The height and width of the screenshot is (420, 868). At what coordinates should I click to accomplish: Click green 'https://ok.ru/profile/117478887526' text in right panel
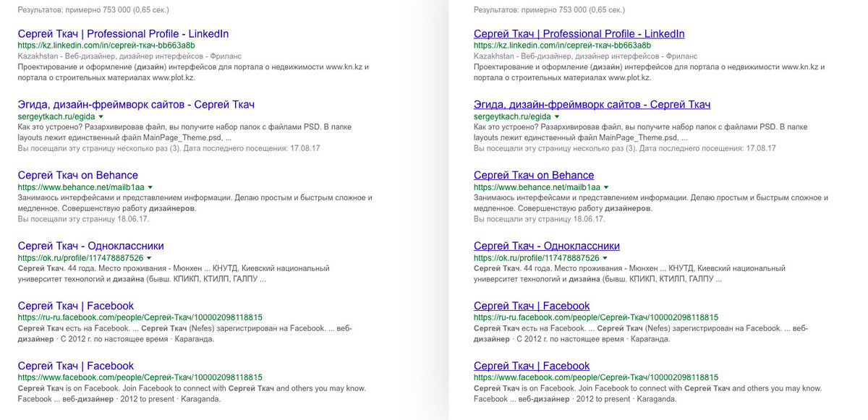[x=536, y=258]
